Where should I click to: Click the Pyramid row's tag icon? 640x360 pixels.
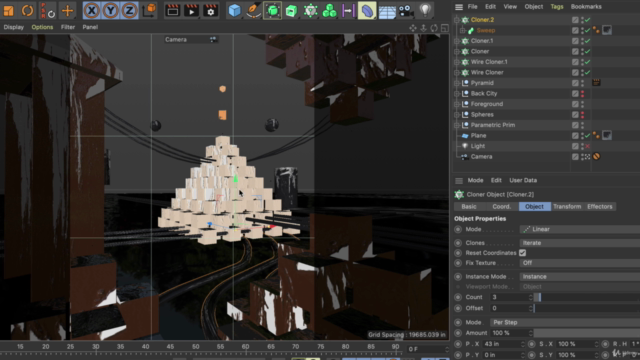tap(596, 83)
